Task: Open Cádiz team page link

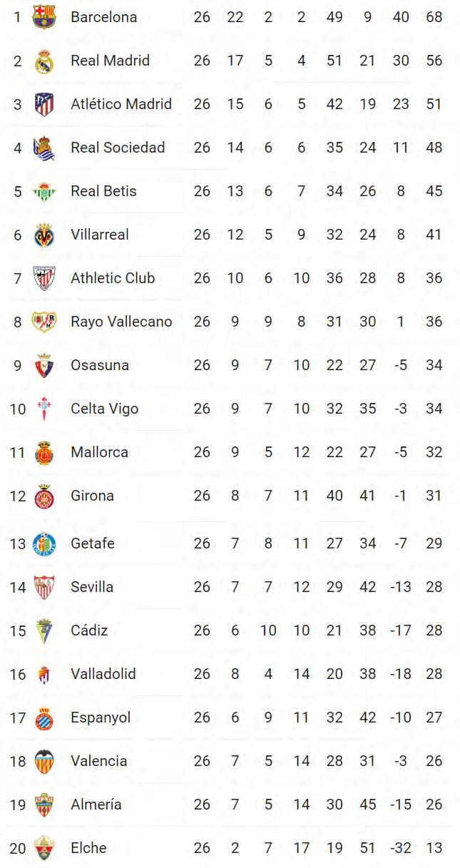Action: 89,630
